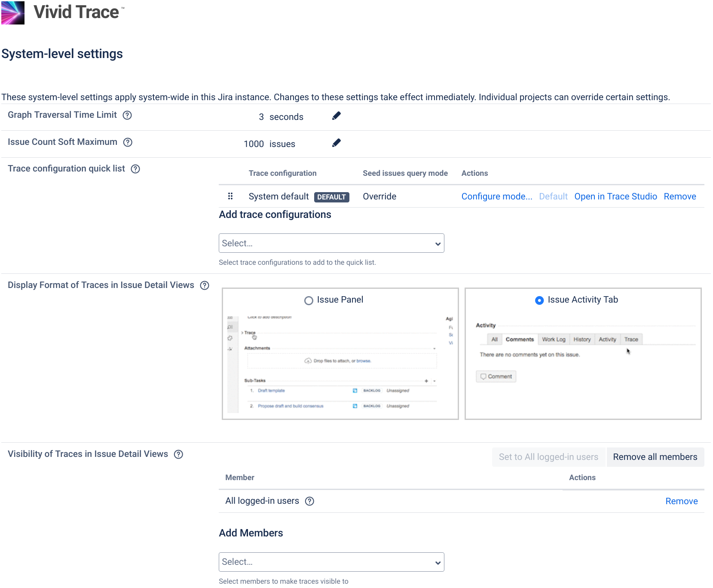This screenshot has height=588, width=713.
Task: Click the Default action link
Action: click(x=554, y=196)
